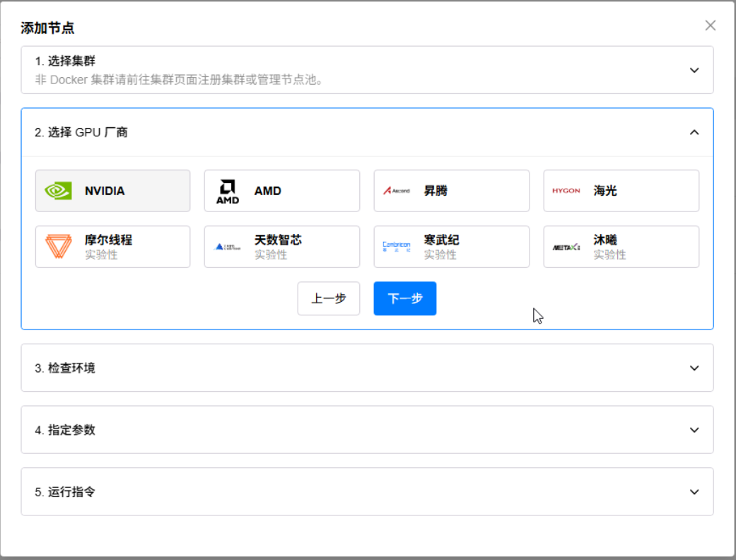
Task: Select 寒武纪 experimental vendor
Action: point(452,247)
